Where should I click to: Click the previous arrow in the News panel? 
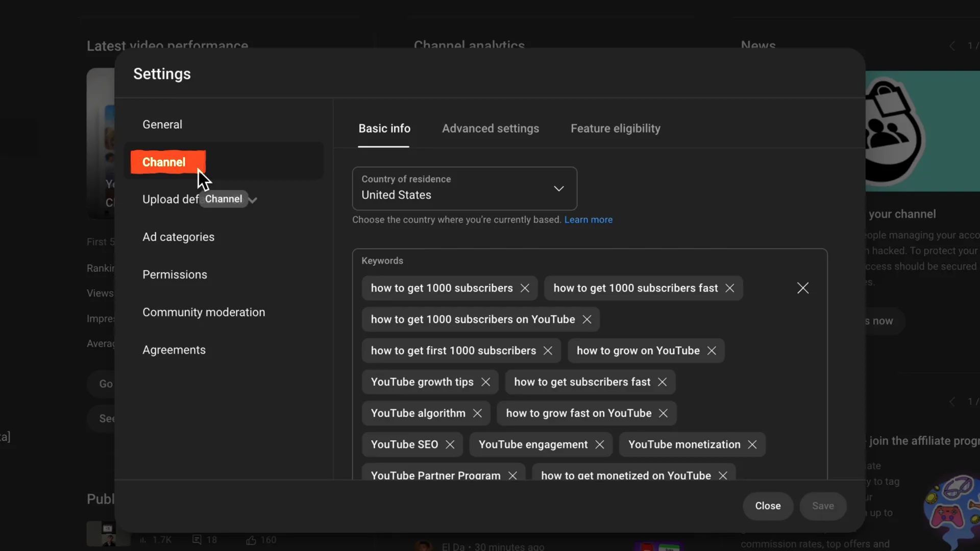[952, 45]
